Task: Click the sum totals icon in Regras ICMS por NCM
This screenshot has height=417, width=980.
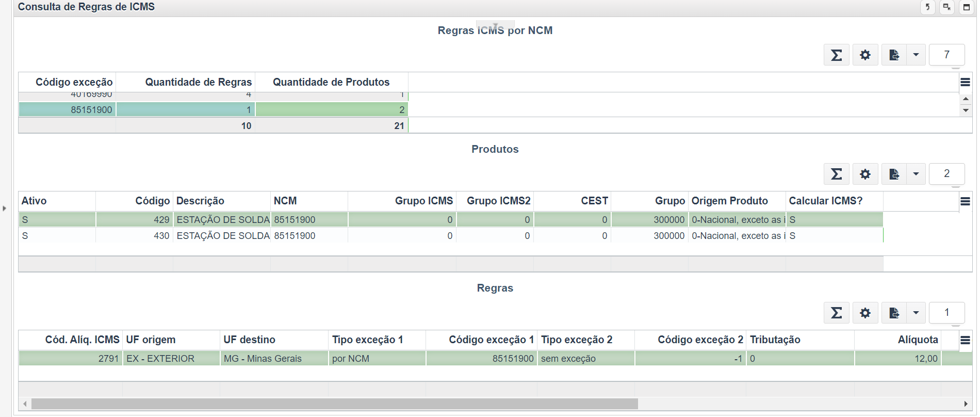Action: coord(837,55)
